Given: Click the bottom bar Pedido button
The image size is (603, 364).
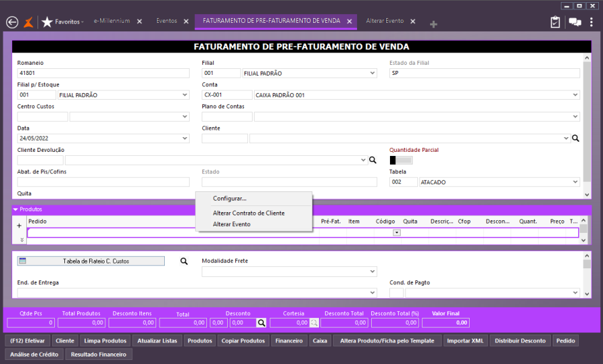Looking at the screenshot, I should click(565, 341).
